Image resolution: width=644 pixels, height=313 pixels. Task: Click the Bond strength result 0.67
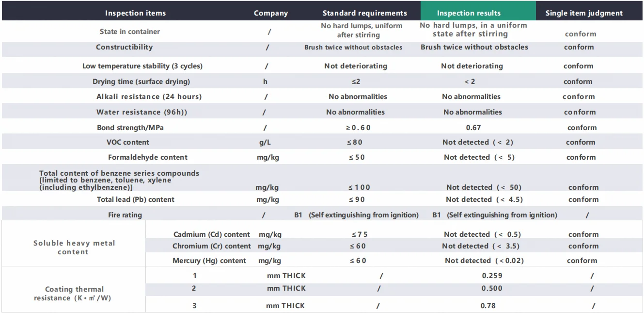click(x=473, y=128)
